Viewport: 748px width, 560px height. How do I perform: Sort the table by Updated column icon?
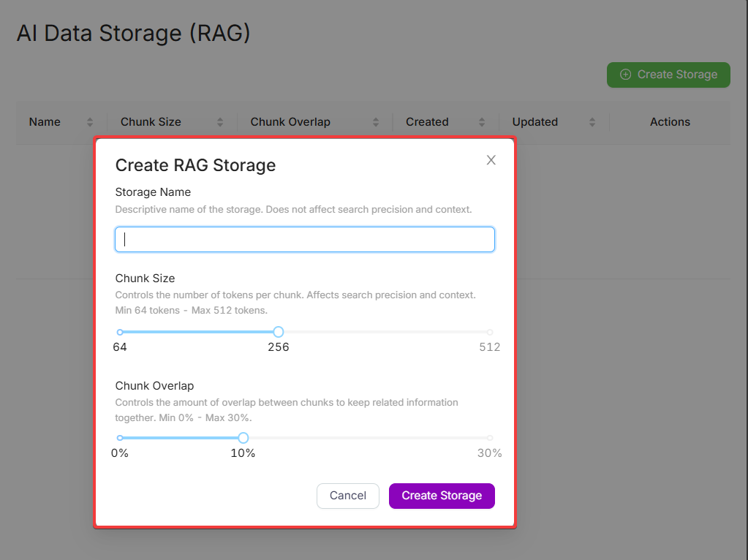pyautogui.click(x=592, y=122)
